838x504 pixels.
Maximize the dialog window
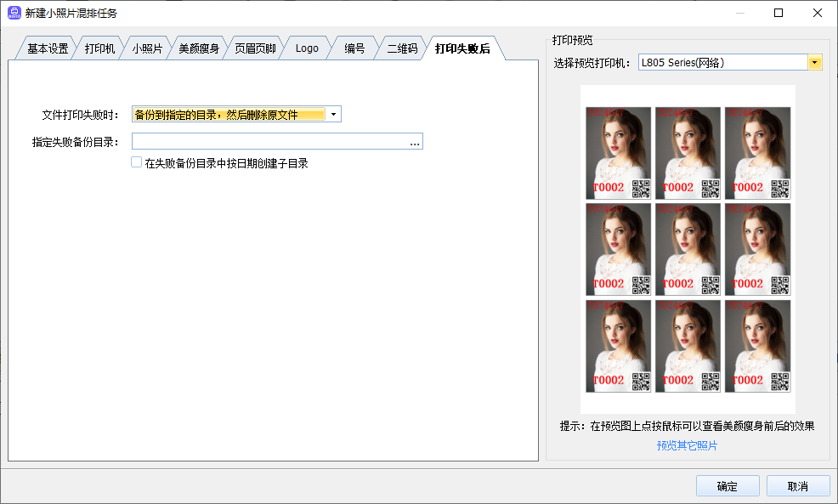(x=779, y=13)
